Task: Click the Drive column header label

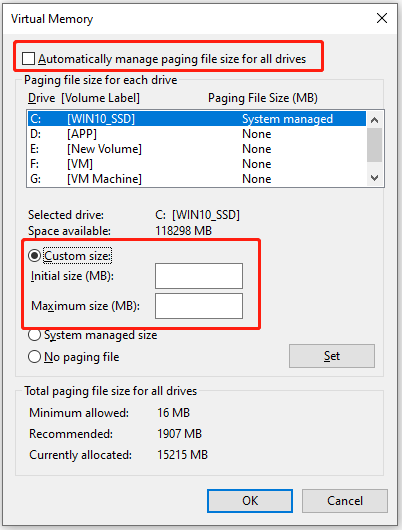Action: pos(42,98)
